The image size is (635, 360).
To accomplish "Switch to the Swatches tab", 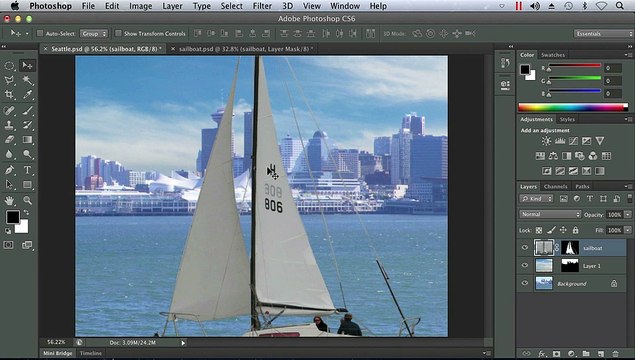I will (x=553, y=55).
